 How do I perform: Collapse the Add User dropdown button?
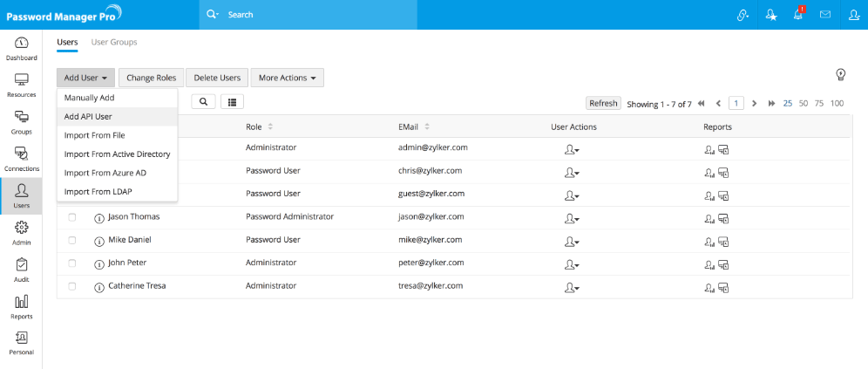pos(85,78)
